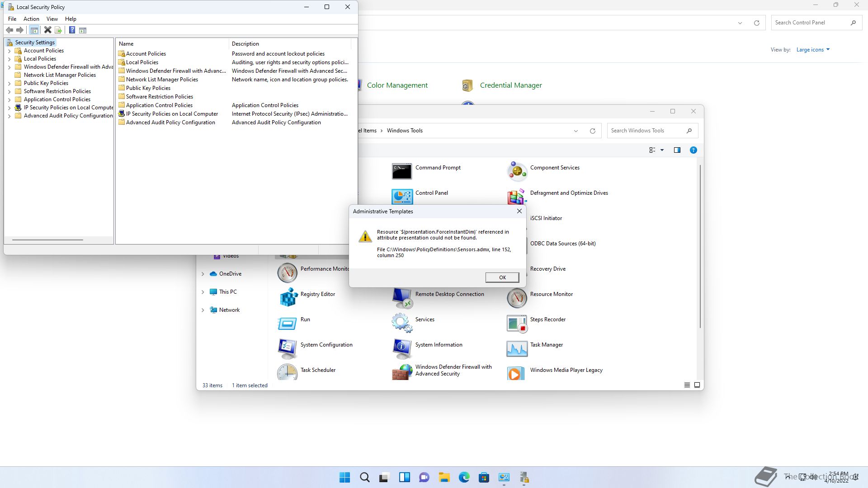Open Credential Manager in Control Panel
Screen dimensions: 868x488
[511, 85]
